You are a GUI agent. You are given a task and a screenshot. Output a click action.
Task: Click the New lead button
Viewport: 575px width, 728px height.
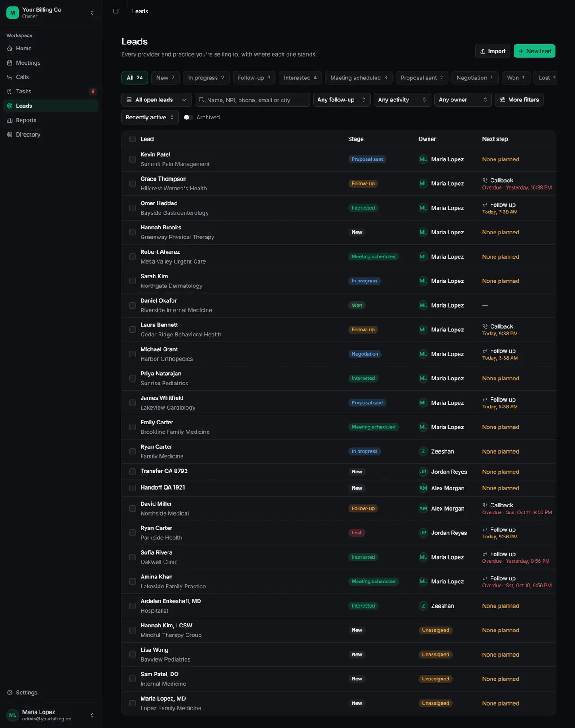click(x=535, y=51)
